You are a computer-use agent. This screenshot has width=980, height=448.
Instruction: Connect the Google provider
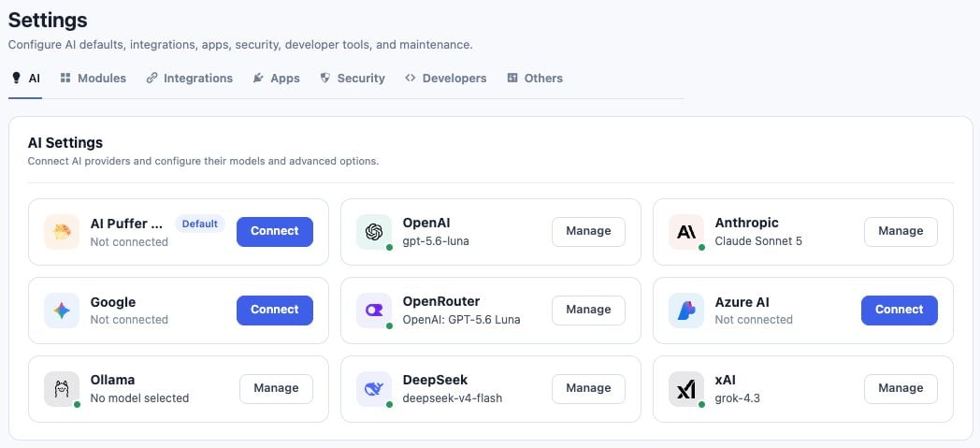coord(274,310)
